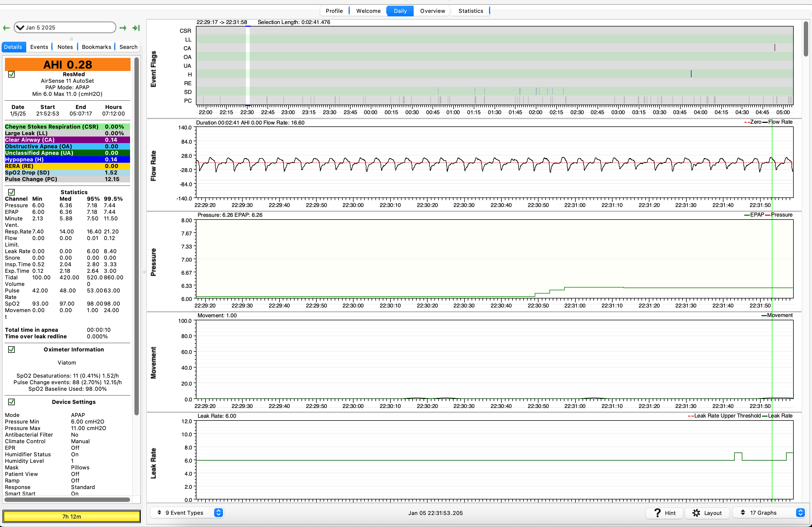Switch to the Overview tab
The image size is (812, 527).
tap(432, 11)
